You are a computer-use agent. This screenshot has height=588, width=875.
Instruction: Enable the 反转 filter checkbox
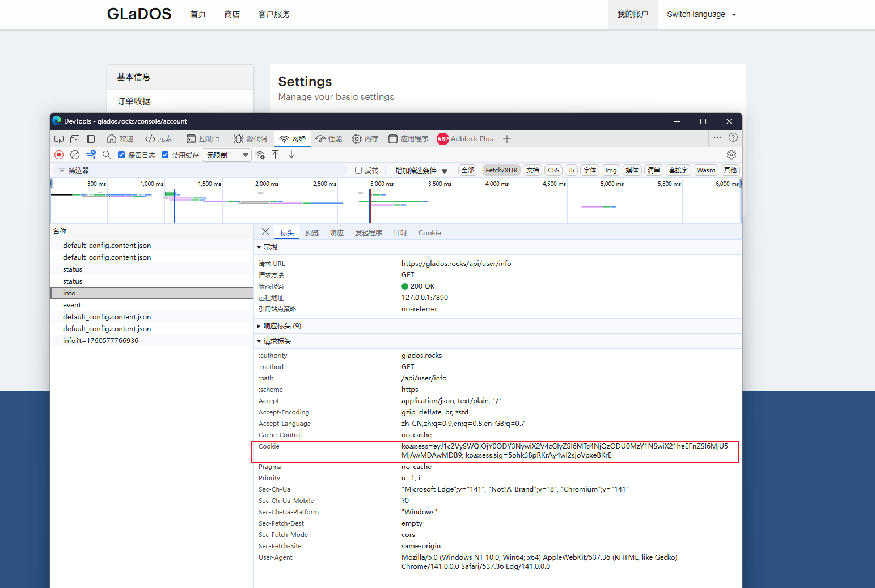click(358, 170)
